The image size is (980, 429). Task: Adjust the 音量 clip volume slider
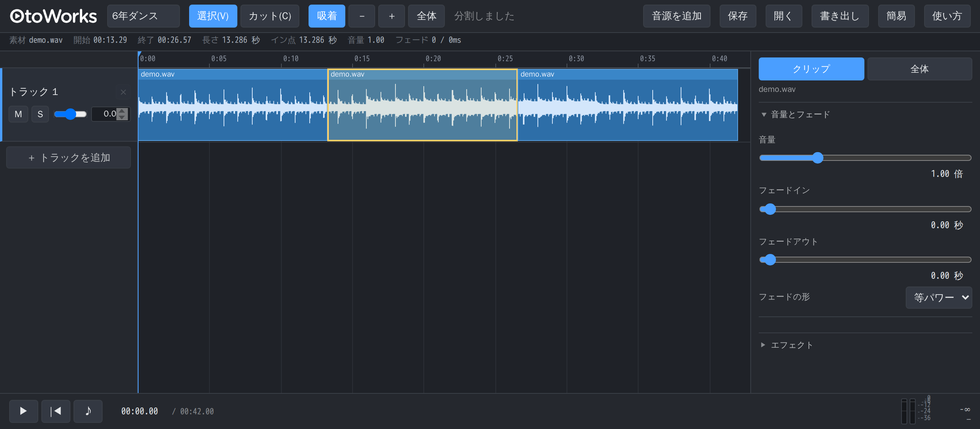coord(865,158)
